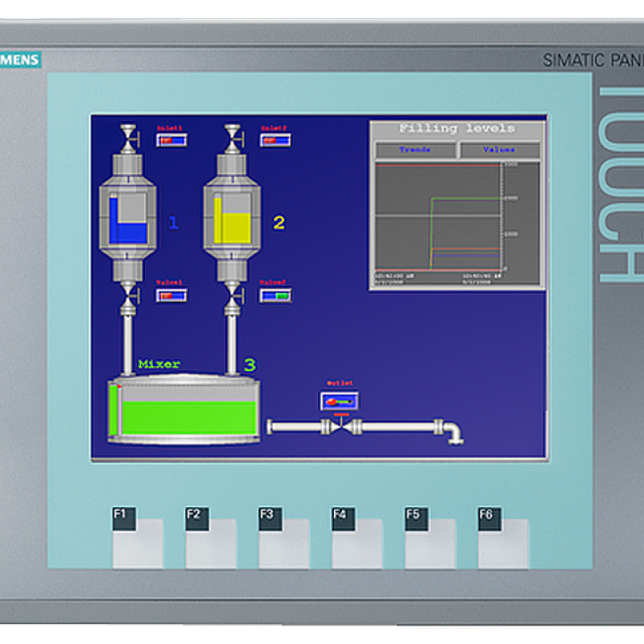Click inside the filling levels trend chart

(439, 216)
